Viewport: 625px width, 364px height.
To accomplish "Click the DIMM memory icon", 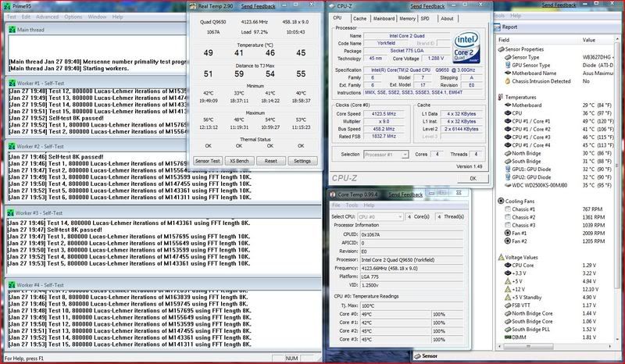I will pyautogui.click(x=508, y=337).
